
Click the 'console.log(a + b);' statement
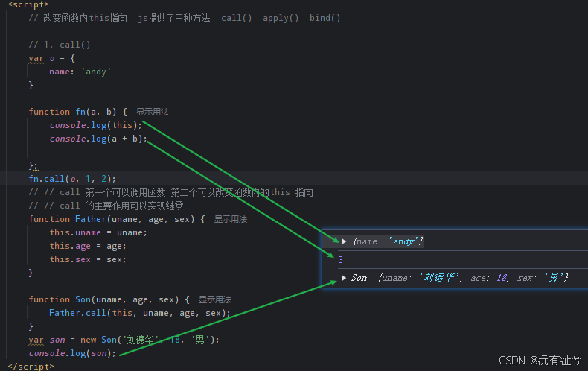[x=99, y=139]
